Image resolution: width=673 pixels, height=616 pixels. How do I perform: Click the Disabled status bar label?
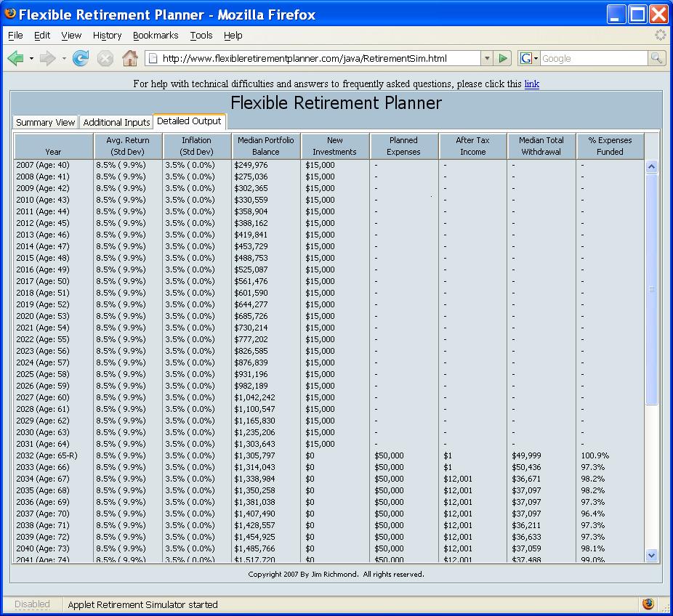point(32,604)
